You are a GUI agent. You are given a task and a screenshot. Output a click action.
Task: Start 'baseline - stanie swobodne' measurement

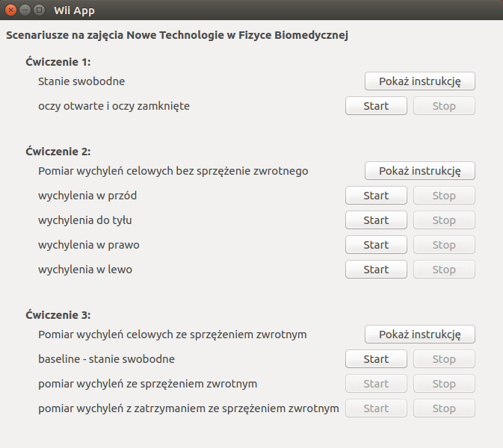[x=376, y=358]
